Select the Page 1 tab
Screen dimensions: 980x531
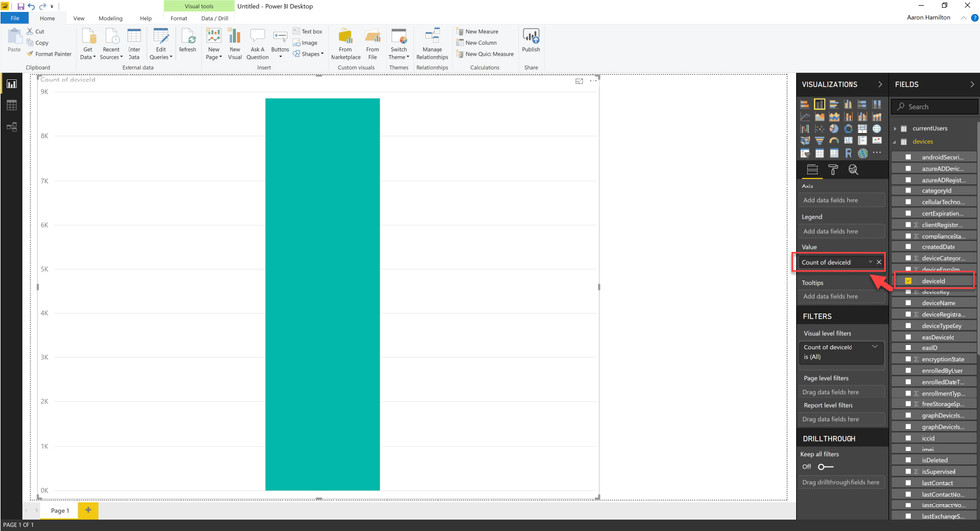tap(60, 511)
